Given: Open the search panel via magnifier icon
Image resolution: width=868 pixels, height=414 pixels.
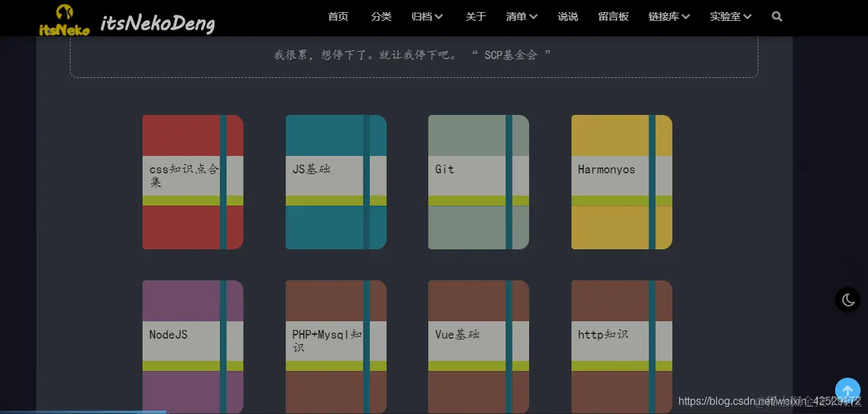Looking at the screenshot, I should [x=777, y=17].
